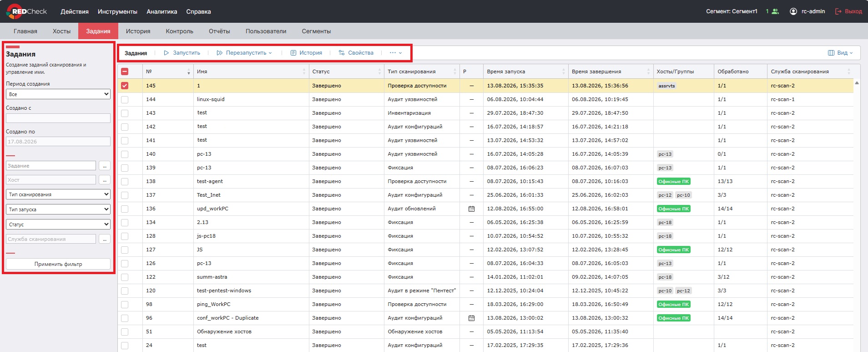This screenshot has width=868, height=352.
Task: Click Офисные ПК tag in test-agent row
Action: pyautogui.click(x=674, y=181)
